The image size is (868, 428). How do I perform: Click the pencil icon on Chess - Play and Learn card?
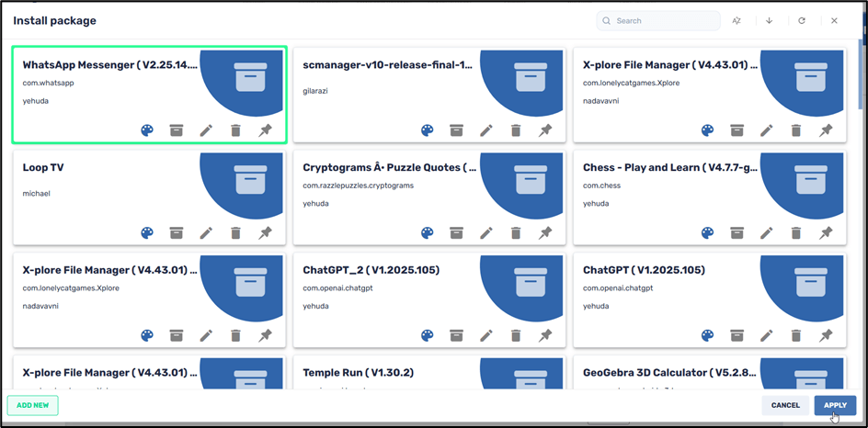(x=767, y=233)
